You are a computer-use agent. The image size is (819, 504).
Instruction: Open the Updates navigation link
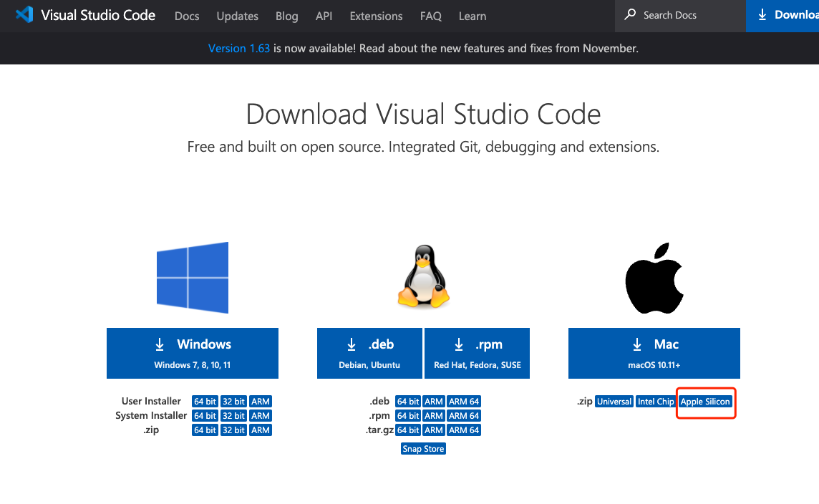237,16
